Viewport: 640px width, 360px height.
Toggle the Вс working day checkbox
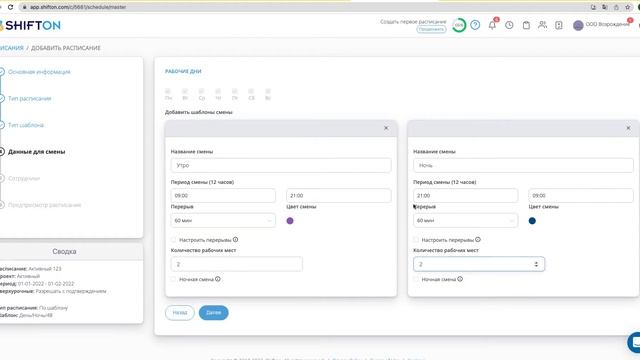click(268, 91)
